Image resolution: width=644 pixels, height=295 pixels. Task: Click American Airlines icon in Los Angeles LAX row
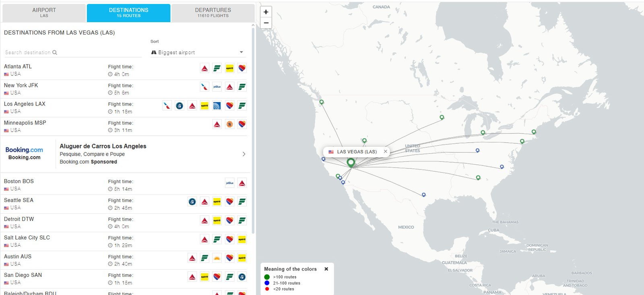click(x=167, y=105)
